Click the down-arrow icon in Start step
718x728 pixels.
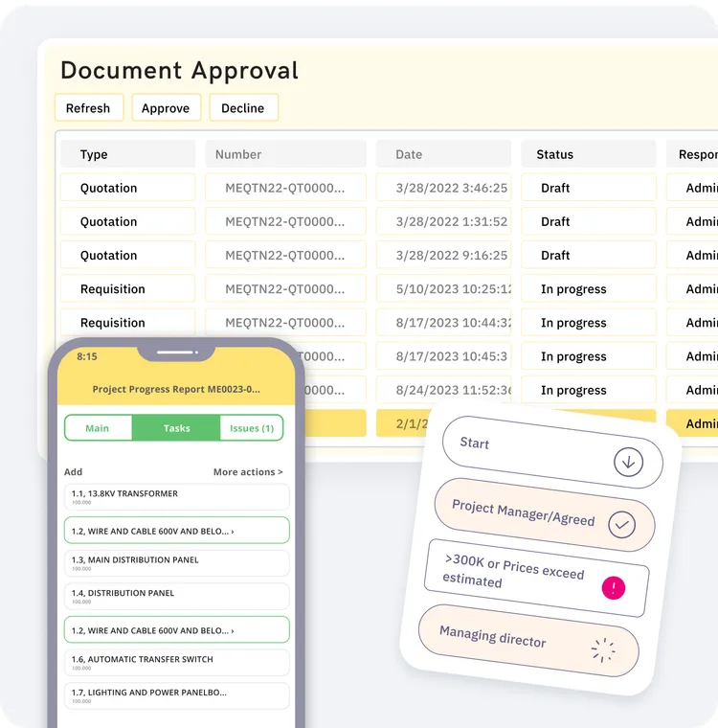[628, 462]
